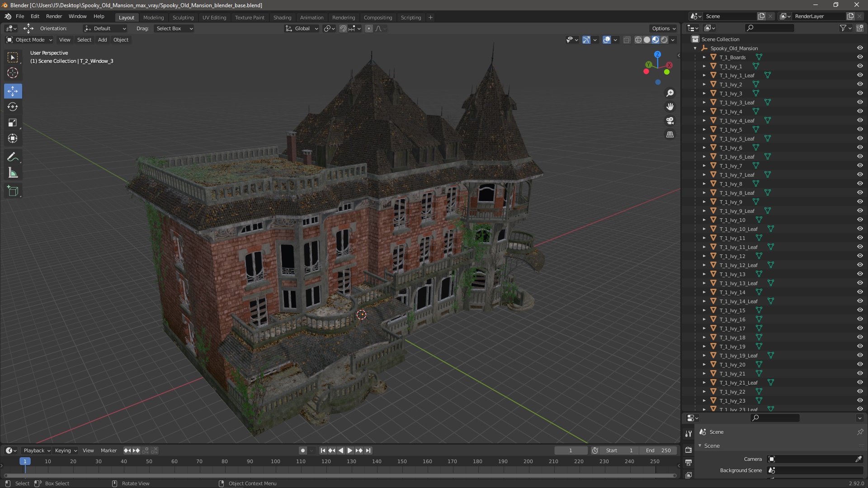Open the Playback dropdown in timeline
Viewport: 868px width, 488px height.
click(x=36, y=450)
